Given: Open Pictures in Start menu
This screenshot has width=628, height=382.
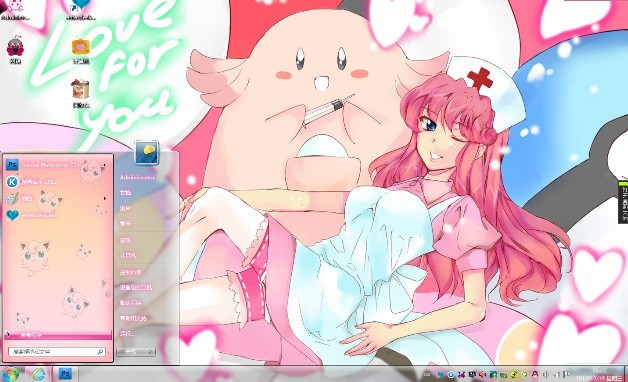Looking at the screenshot, I should click(125, 208).
